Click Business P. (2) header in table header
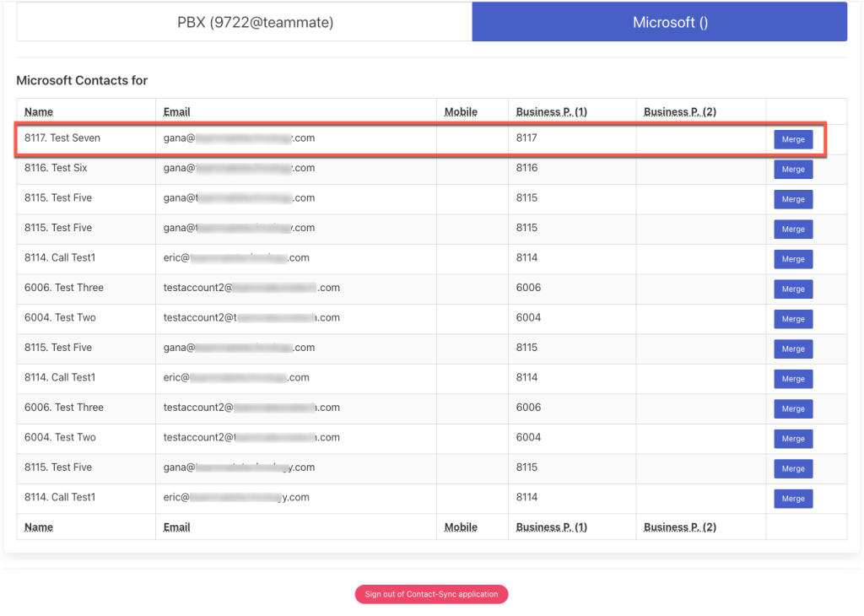 [x=679, y=111]
